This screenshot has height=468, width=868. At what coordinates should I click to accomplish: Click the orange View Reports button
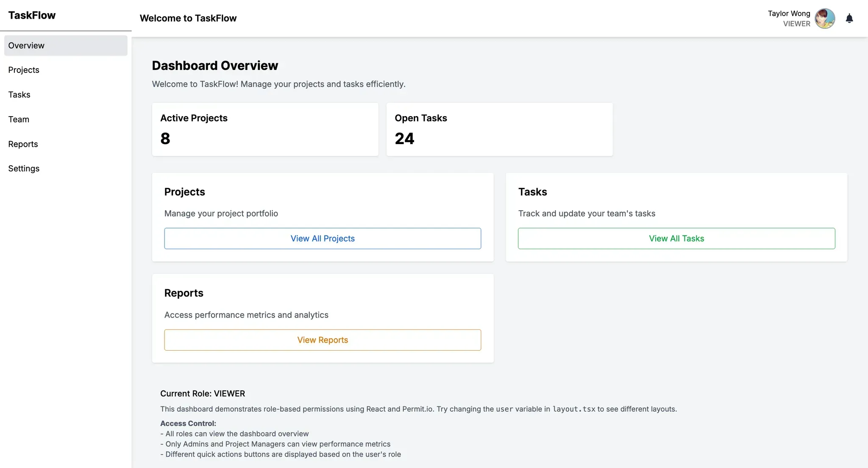pyautogui.click(x=323, y=340)
